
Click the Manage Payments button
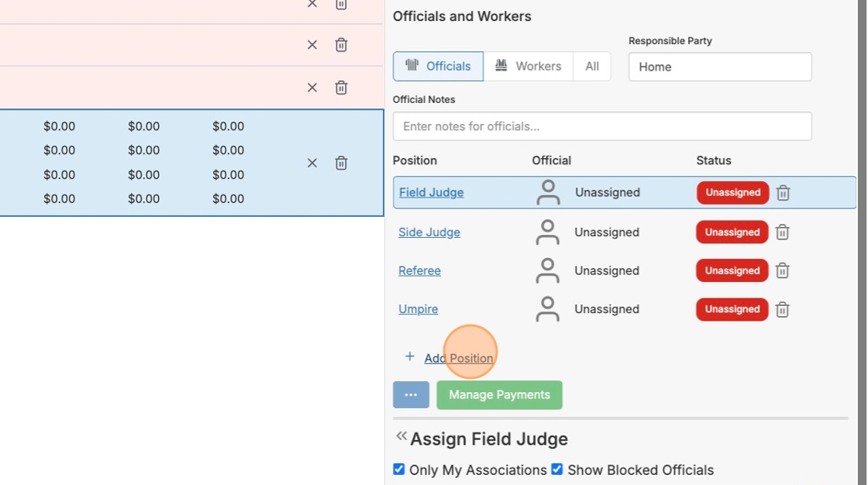click(499, 394)
